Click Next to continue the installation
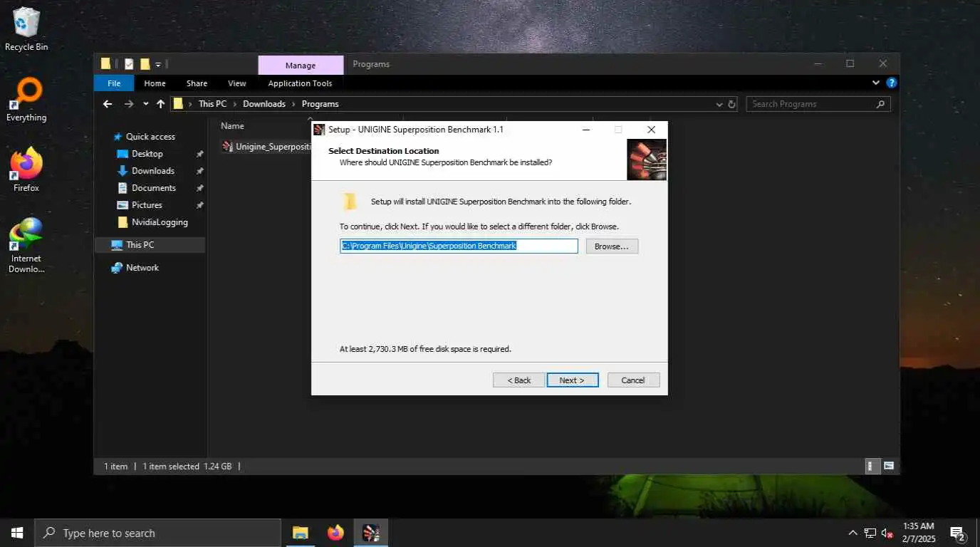This screenshot has width=980, height=547. (572, 380)
